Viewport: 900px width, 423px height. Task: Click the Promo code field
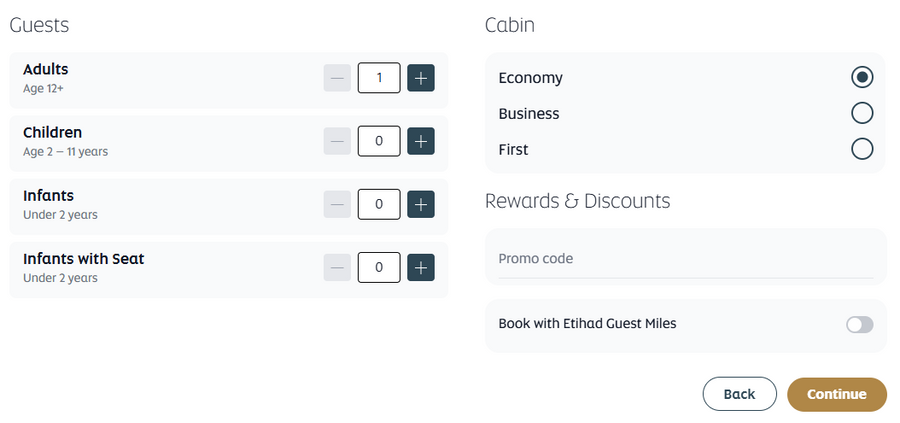[685, 259]
